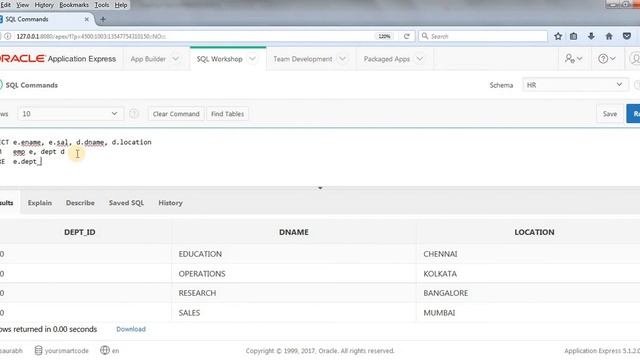The width and height of the screenshot is (640, 360).
Task: Click inside the SQL command editor
Action: [320, 157]
